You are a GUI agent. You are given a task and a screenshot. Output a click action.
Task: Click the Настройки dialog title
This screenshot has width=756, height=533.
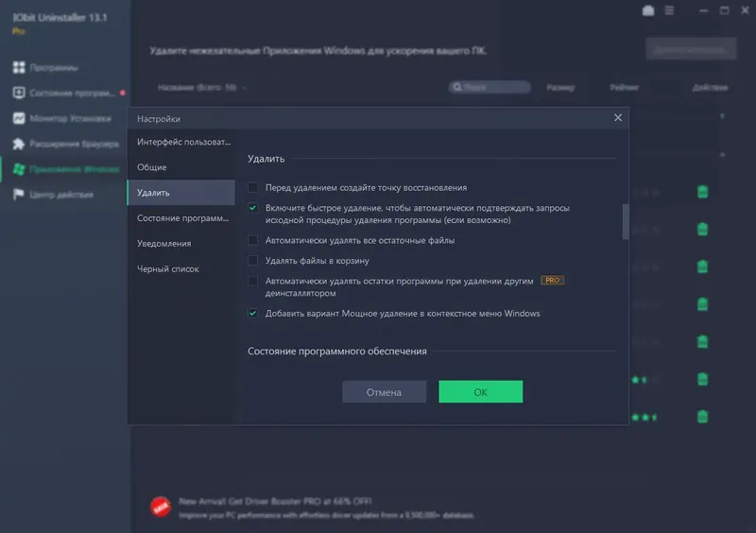[159, 119]
